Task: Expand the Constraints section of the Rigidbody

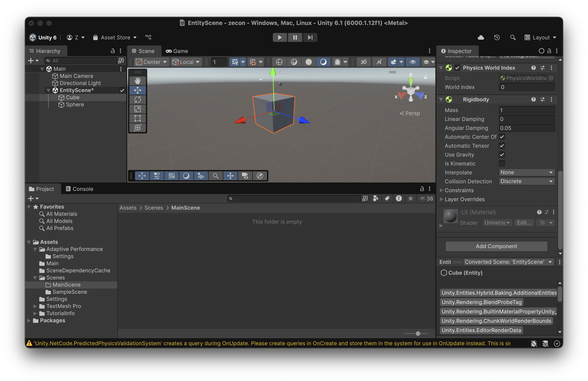Action: coord(441,190)
